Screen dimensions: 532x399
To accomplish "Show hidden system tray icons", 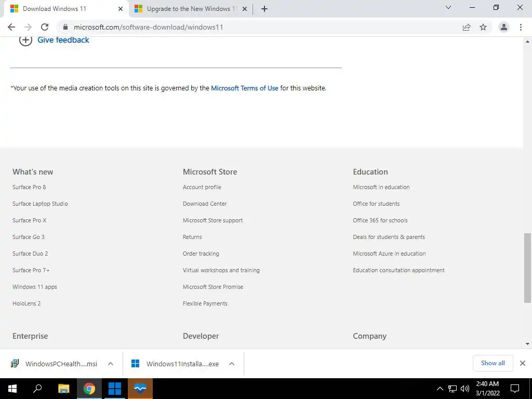I will [x=440, y=389].
